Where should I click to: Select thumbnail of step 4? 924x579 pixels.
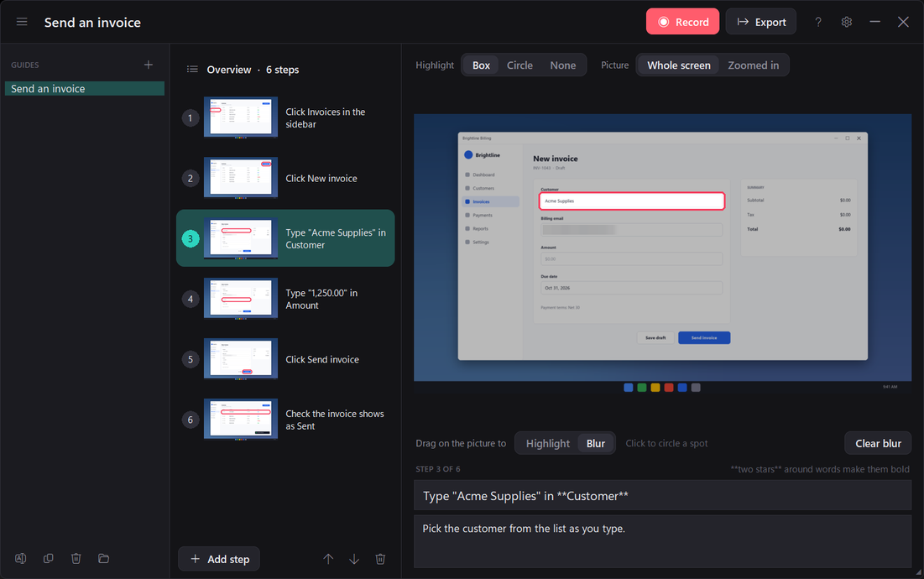coord(240,299)
